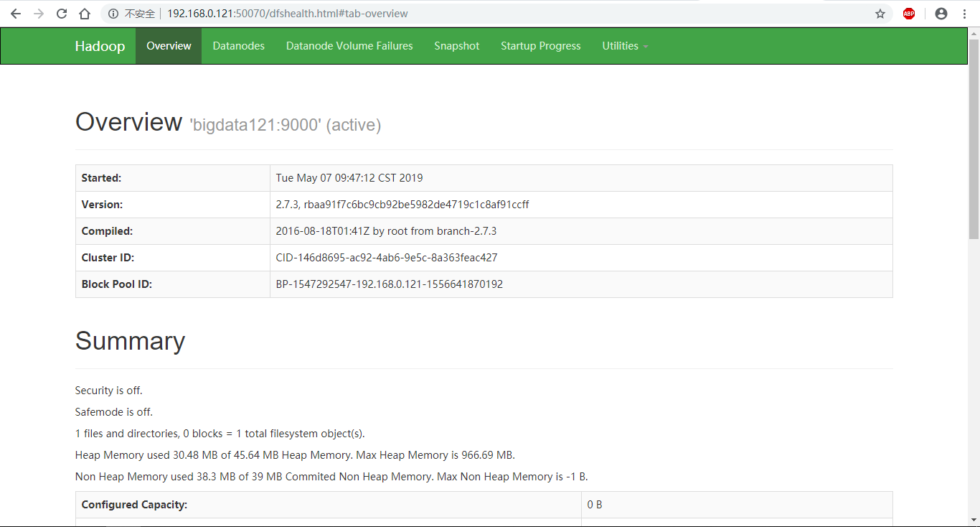Click the compiled value 2016-08-18T01:41Z
Screen dimensions: 980x527
[x=386, y=231]
